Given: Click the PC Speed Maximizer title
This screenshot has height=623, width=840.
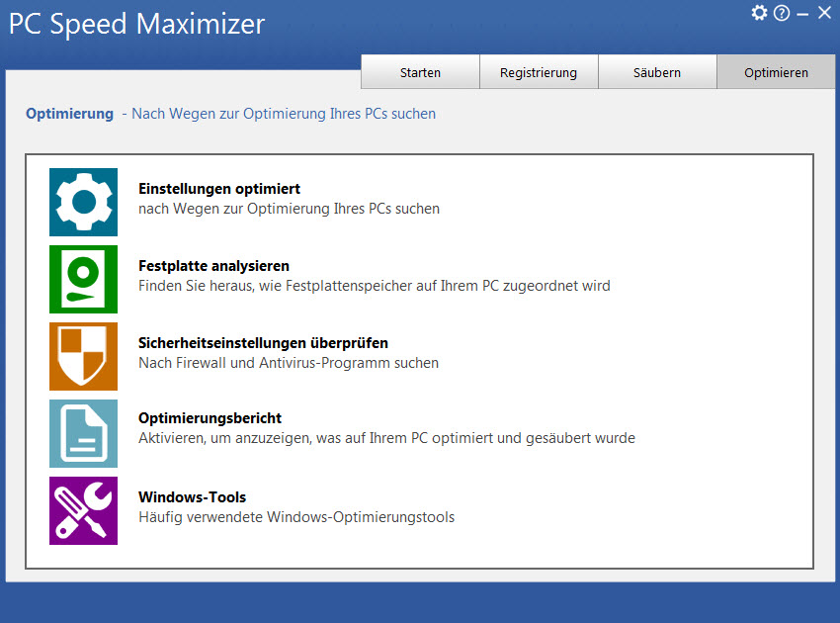Looking at the screenshot, I should click(x=136, y=24).
